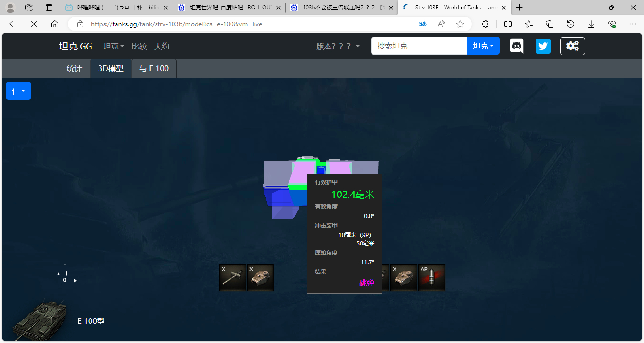Open the downloads panel
This screenshot has width=644, height=343.
click(x=591, y=24)
